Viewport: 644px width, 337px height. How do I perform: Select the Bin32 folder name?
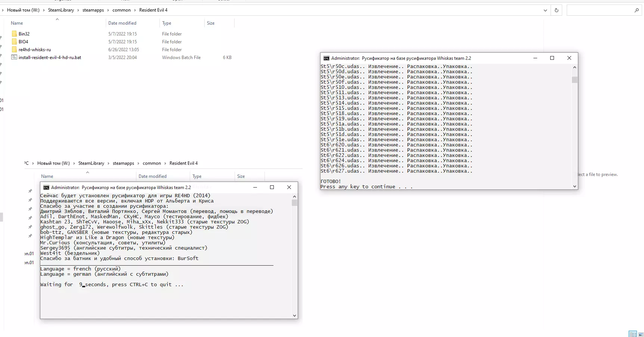click(24, 34)
